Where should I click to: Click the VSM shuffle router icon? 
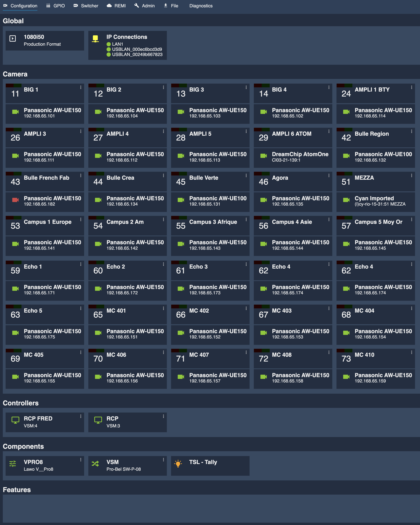pyautogui.click(x=95, y=464)
